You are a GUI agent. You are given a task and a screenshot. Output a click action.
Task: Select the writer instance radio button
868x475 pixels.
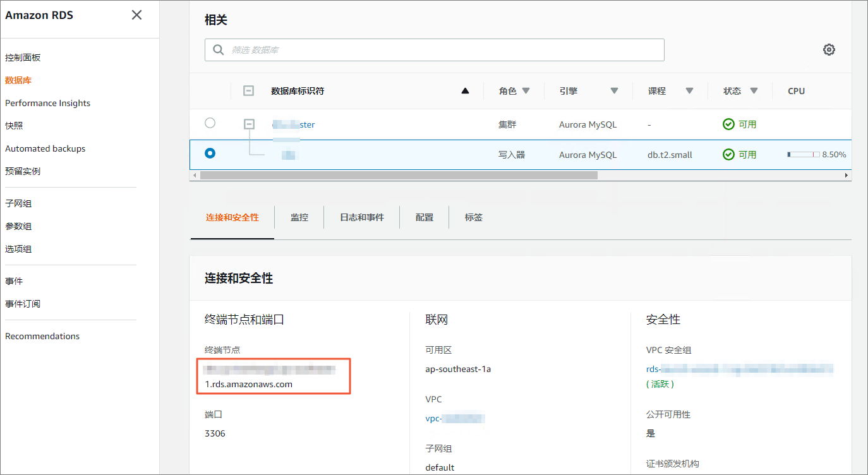210,153
